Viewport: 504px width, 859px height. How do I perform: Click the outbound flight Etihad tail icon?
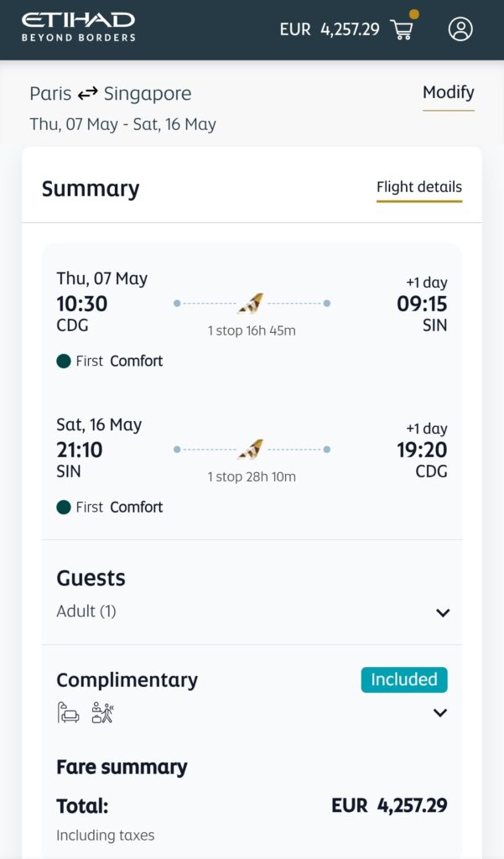[x=251, y=303]
